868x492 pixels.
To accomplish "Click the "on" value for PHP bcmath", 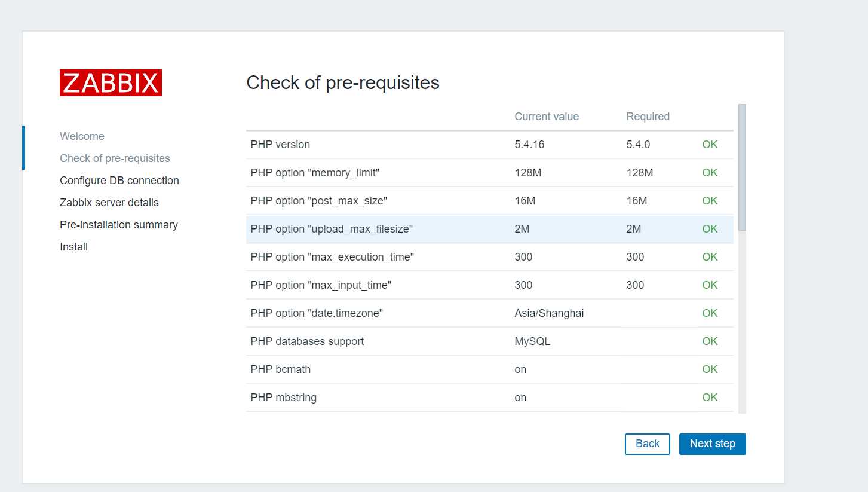I will coord(520,369).
